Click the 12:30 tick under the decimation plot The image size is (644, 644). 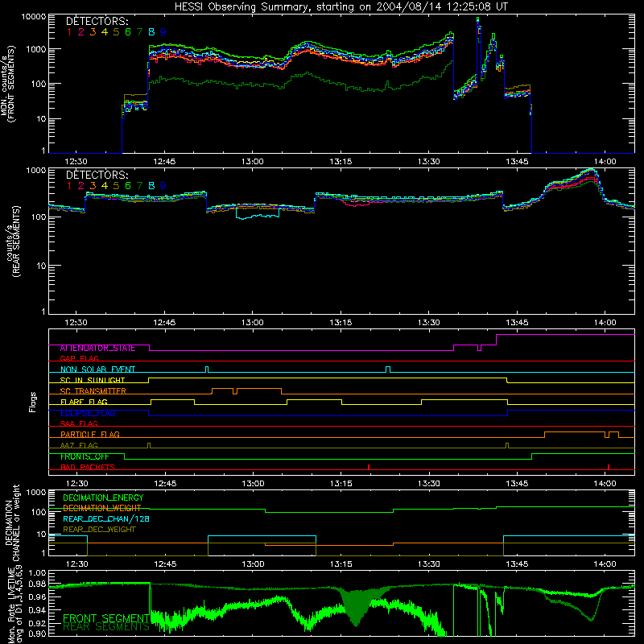76,564
